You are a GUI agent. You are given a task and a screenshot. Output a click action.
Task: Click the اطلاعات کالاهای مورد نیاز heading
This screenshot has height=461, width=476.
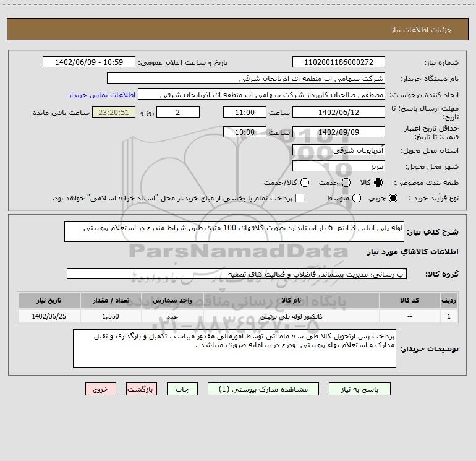(412, 252)
